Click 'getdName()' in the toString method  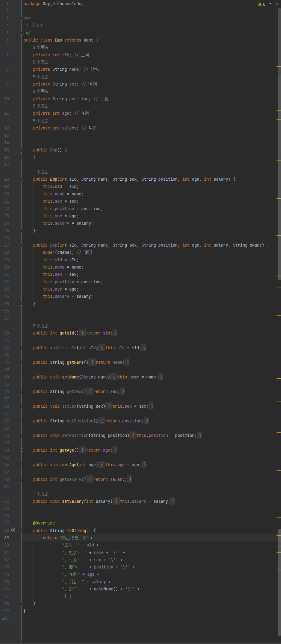point(106,589)
